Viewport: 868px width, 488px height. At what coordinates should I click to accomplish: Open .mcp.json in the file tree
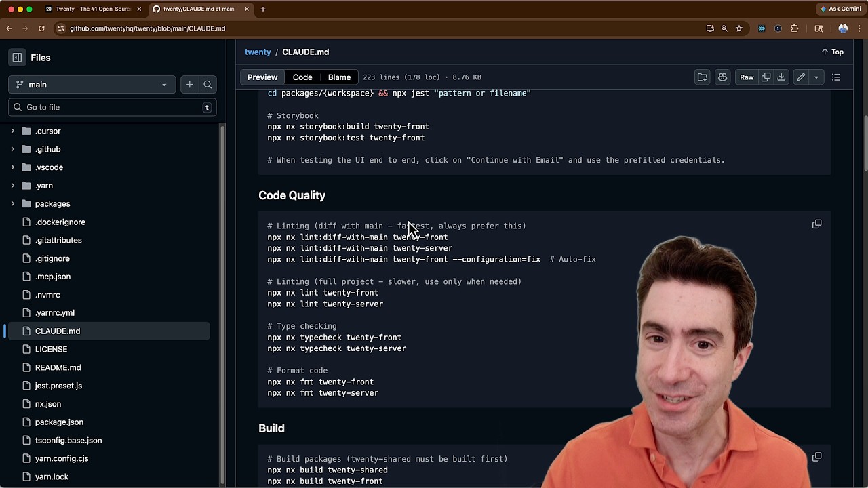point(53,277)
